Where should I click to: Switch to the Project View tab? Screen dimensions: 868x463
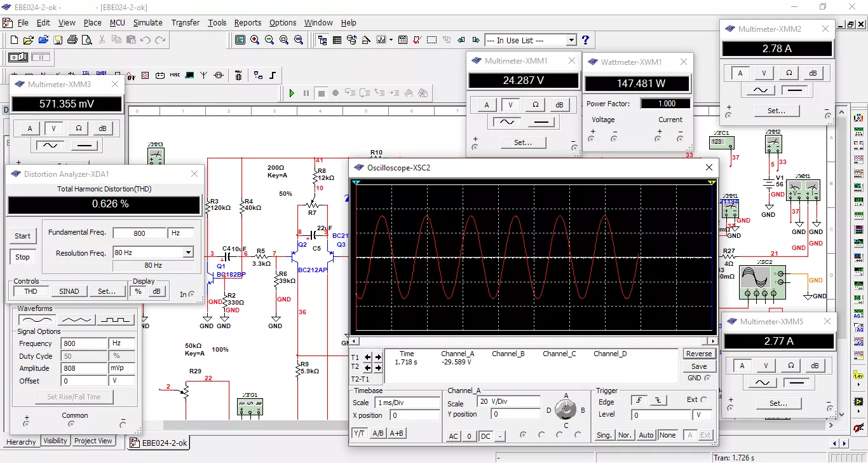coord(93,441)
